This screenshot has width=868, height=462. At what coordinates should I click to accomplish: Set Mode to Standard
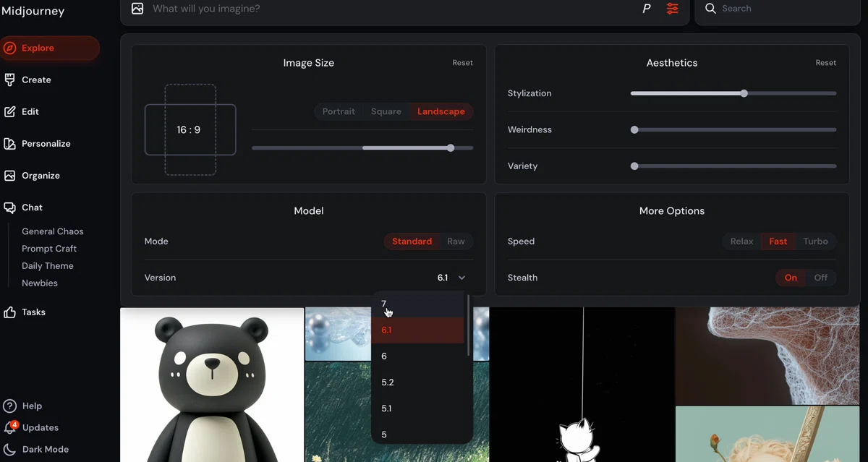coord(412,241)
